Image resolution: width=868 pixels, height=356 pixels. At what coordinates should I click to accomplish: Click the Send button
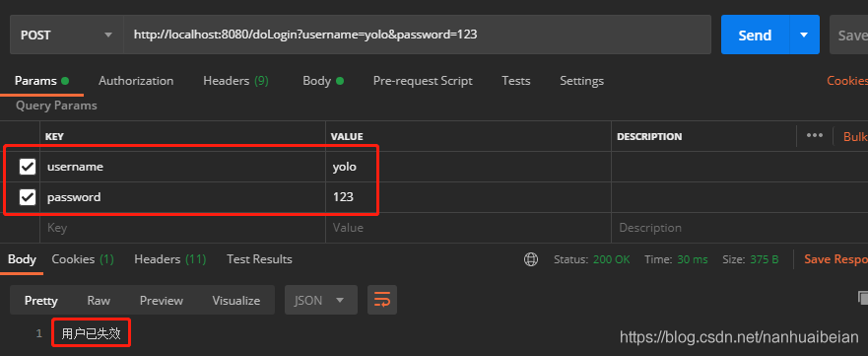[755, 35]
